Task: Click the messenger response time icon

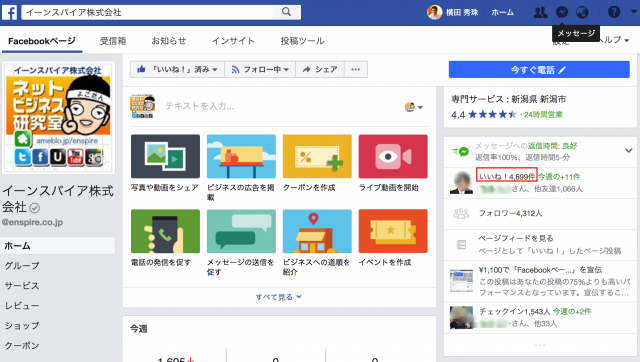Action: pos(460,151)
